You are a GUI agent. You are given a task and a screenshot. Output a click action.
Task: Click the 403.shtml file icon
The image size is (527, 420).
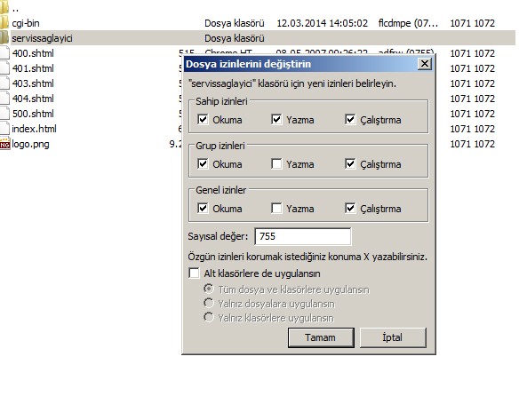[4, 83]
